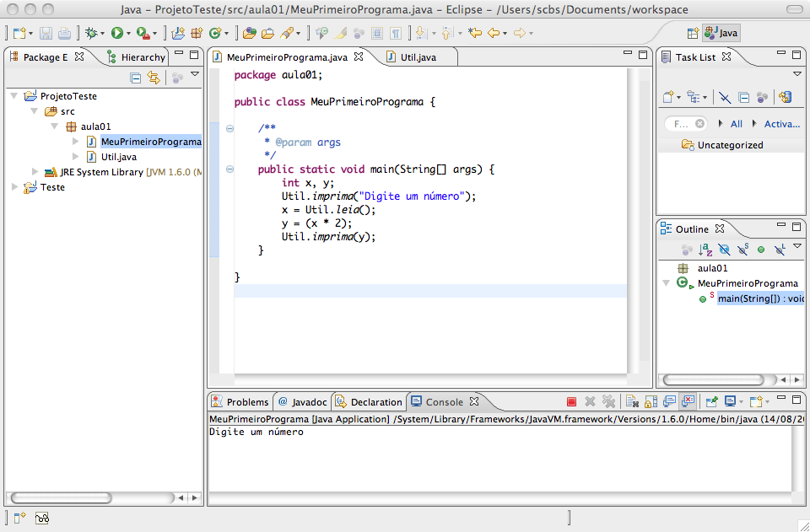The image size is (810, 532).
Task: Toggle alphabetical Sort in Outline view
Action: (706, 250)
